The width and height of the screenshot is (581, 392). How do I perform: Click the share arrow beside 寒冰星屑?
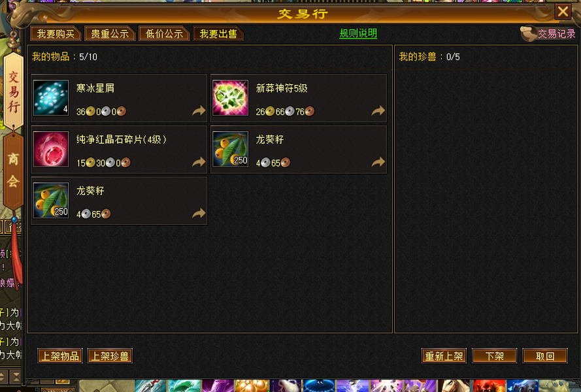point(199,110)
